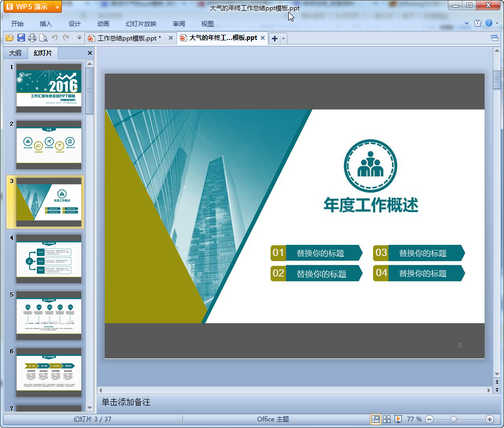Screen dimensions: 504x428
Task: Click the window panel icon at tab bar right
Action: pos(495,38)
